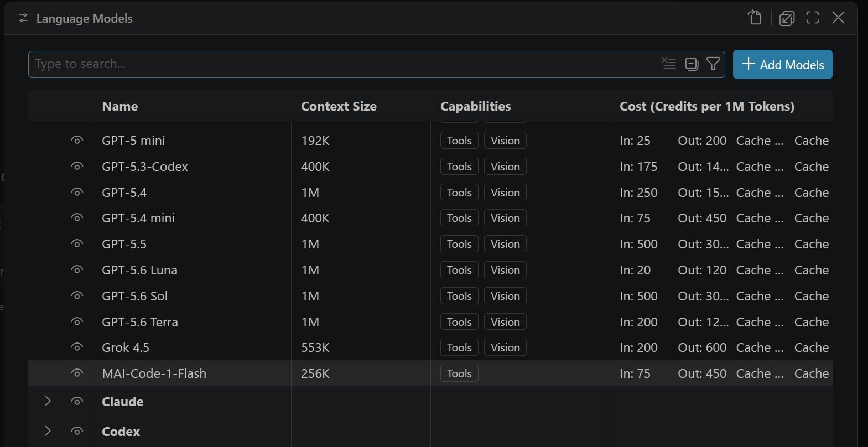
Task: Toggle visibility of GPT-5.5
Action: point(77,244)
